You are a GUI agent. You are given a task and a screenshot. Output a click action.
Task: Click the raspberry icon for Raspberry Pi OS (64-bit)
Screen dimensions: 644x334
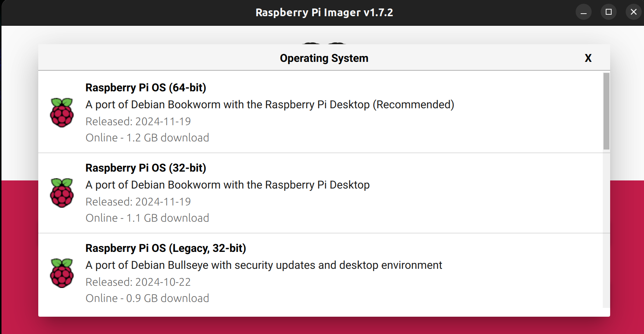tap(62, 112)
